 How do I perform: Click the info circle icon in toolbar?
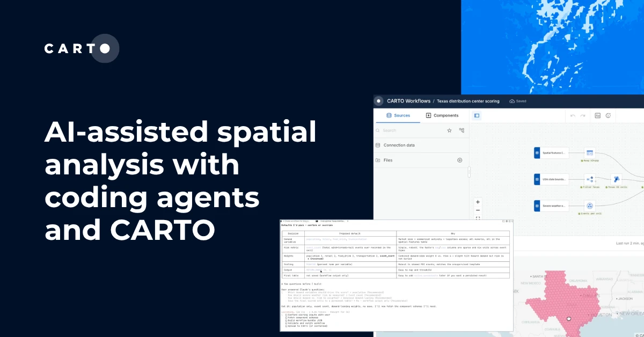(x=609, y=115)
